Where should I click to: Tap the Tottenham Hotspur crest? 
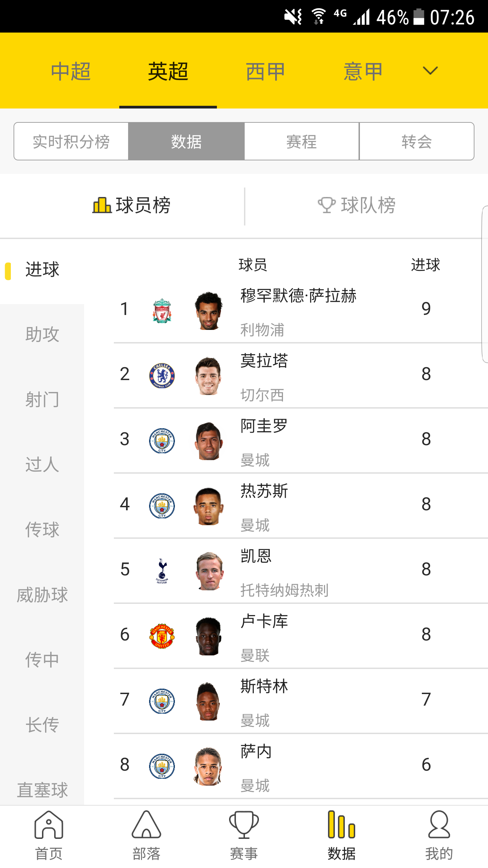point(162,571)
